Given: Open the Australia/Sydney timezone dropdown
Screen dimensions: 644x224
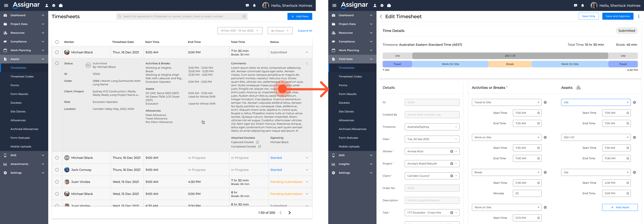Looking at the screenshot, I should 432,127.
